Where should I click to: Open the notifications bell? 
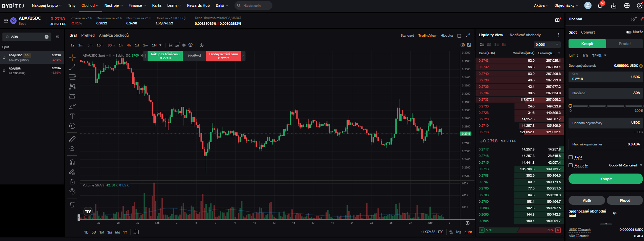pyautogui.click(x=600, y=6)
